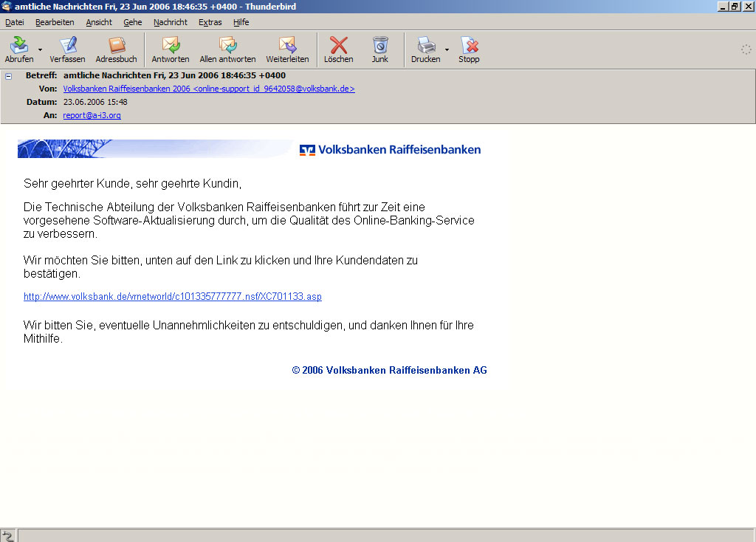Open the Adressbuch address book
The width and height of the screenshot is (756, 542).
116,49
